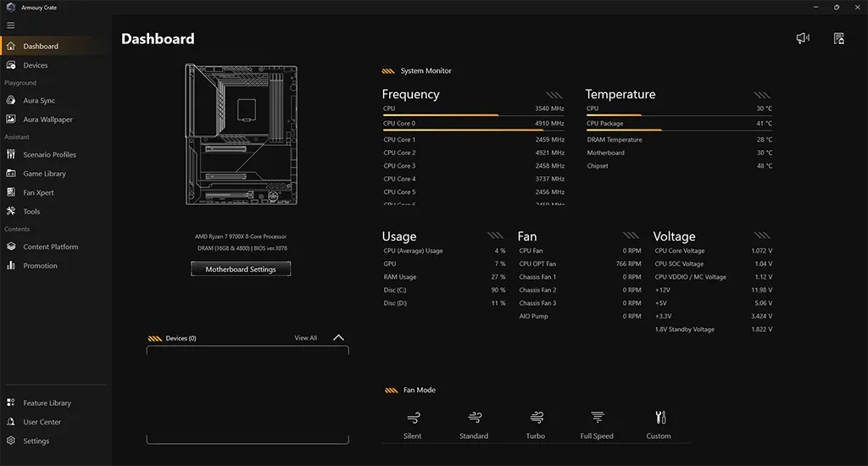Open Game Library from the sidebar
This screenshot has height=466, width=868.
pyautogui.click(x=44, y=174)
